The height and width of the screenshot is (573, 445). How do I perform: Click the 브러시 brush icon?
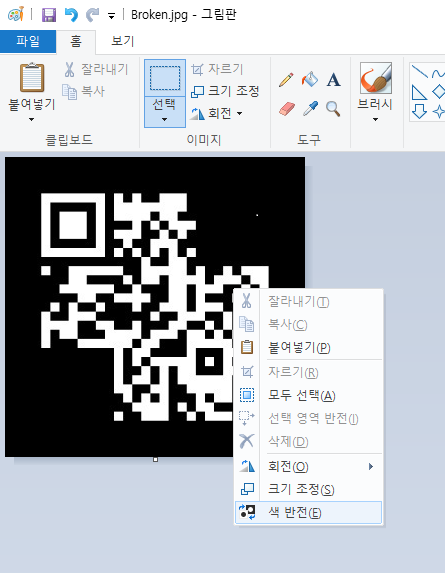coord(376,78)
